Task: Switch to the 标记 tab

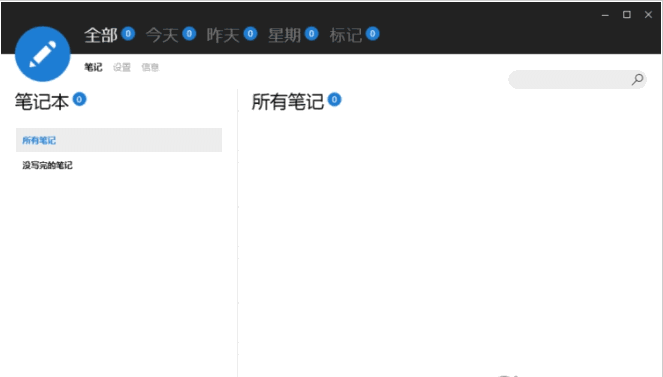Action: tap(345, 35)
